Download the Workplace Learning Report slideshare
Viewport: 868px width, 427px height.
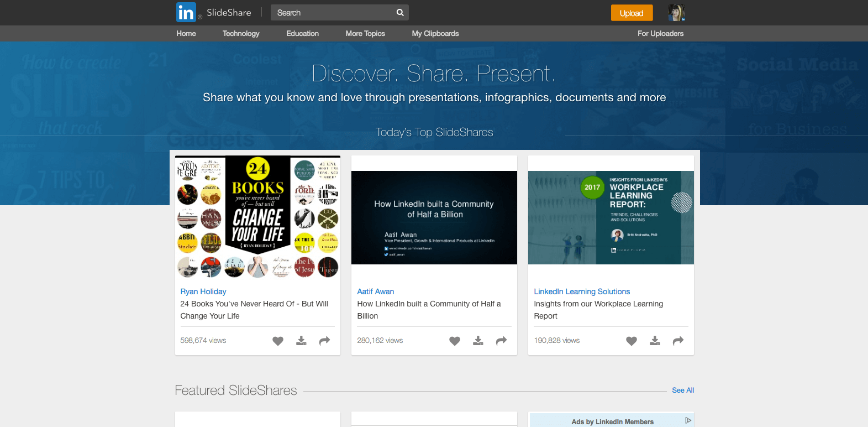[655, 341]
